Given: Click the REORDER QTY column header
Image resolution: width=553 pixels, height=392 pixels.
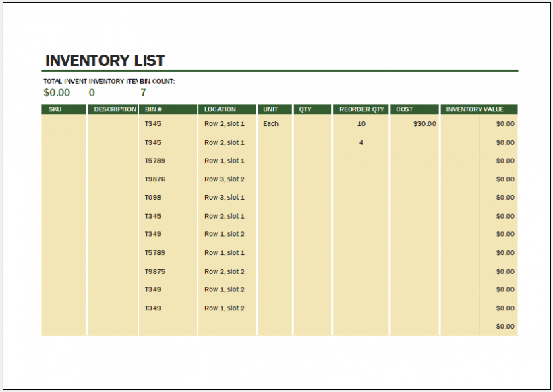Looking at the screenshot, I should click(361, 109).
